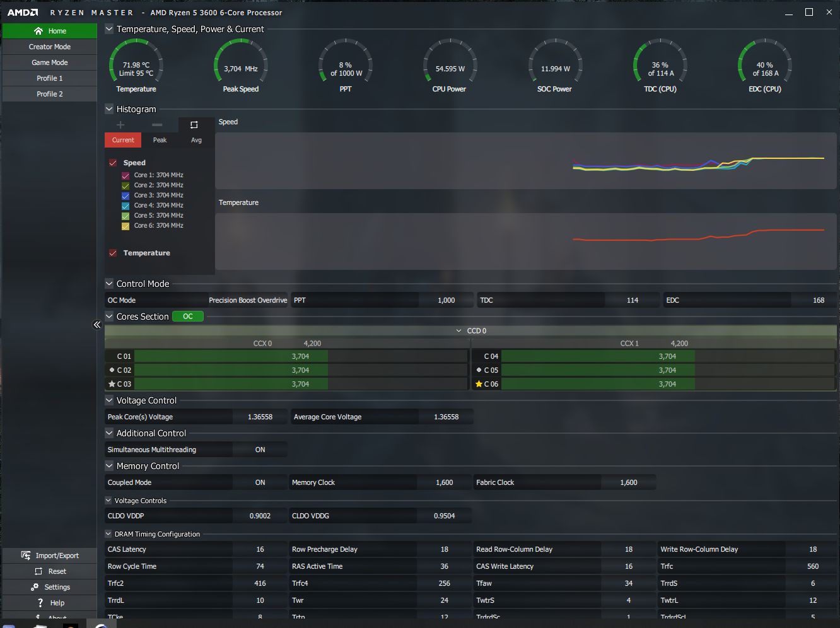Toggle the Speed checkbox in the histogram legend
The width and height of the screenshot is (840, 628).
[x=113, y=163]
